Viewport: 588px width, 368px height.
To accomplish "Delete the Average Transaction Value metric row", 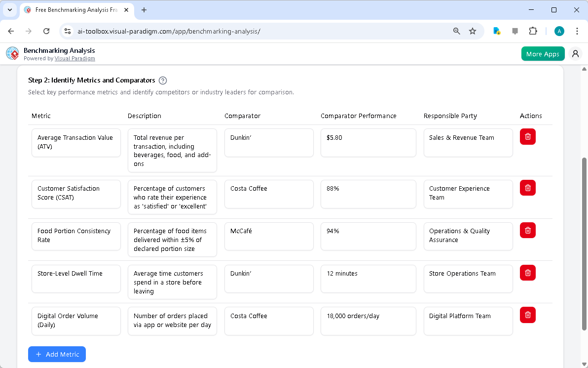I will [527, 136].
